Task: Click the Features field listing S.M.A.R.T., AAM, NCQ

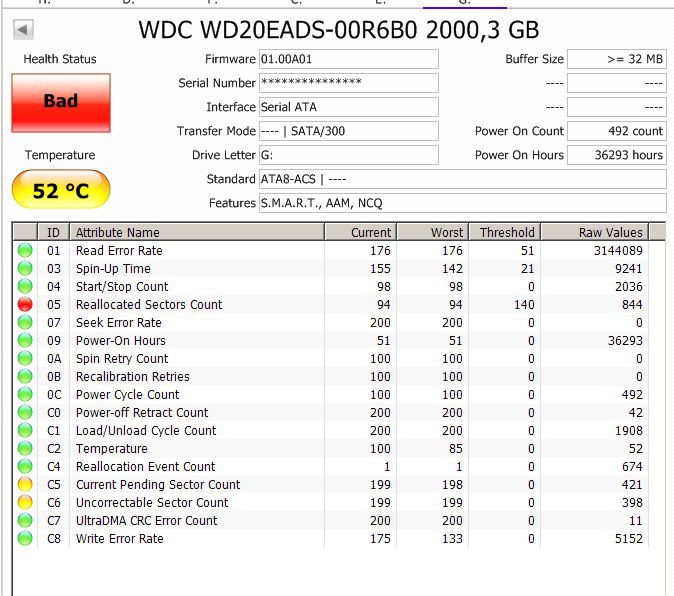Action: (x=463, y=203)
